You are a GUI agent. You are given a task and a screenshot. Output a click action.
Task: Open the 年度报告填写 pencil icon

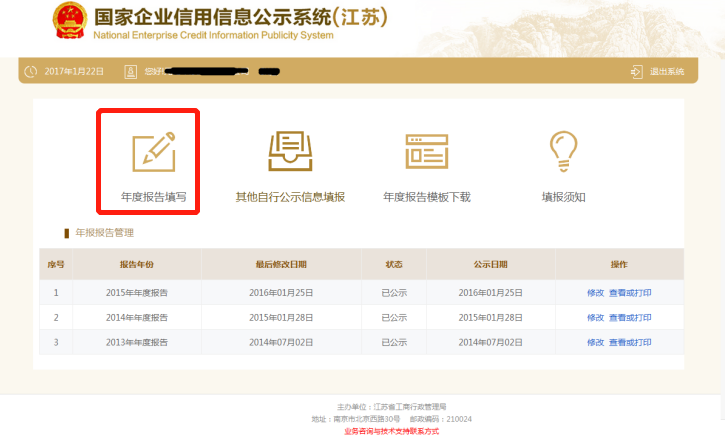click(x=153, y=150)
